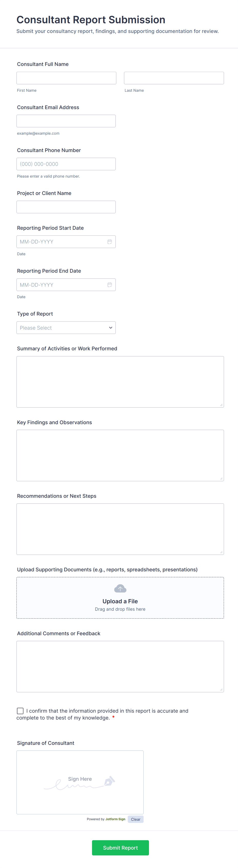Image resolution: width=238 pixels, height=868 pixels.
Task: Open the Jotform Sign link
Action: [x=115, y=819]
